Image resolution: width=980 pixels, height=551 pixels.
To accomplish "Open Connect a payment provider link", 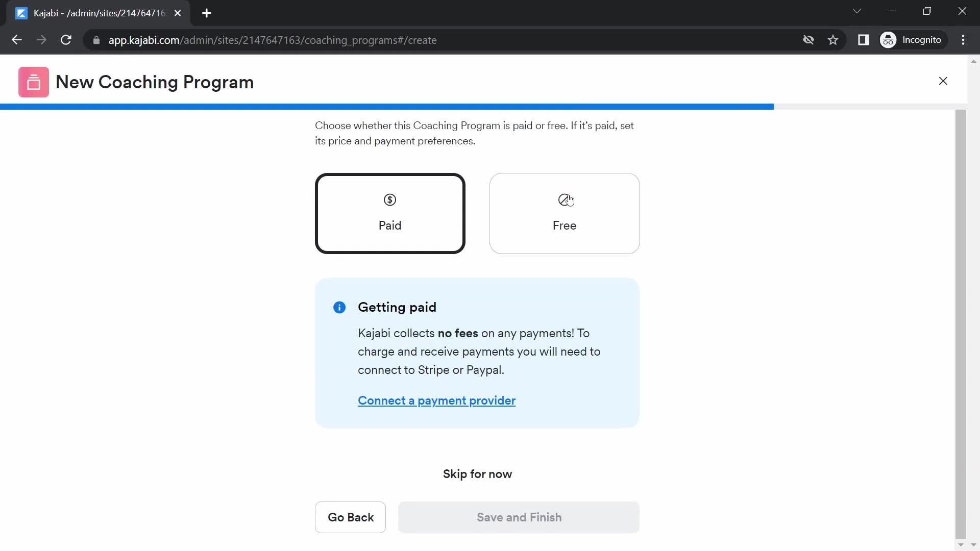I will point(436,400).
